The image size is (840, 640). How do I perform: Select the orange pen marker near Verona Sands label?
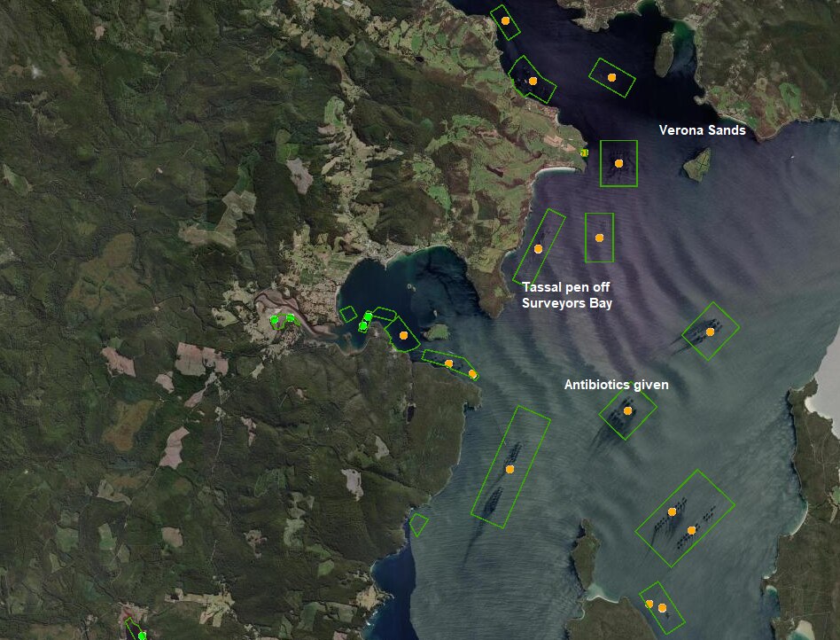click(618, 163)
